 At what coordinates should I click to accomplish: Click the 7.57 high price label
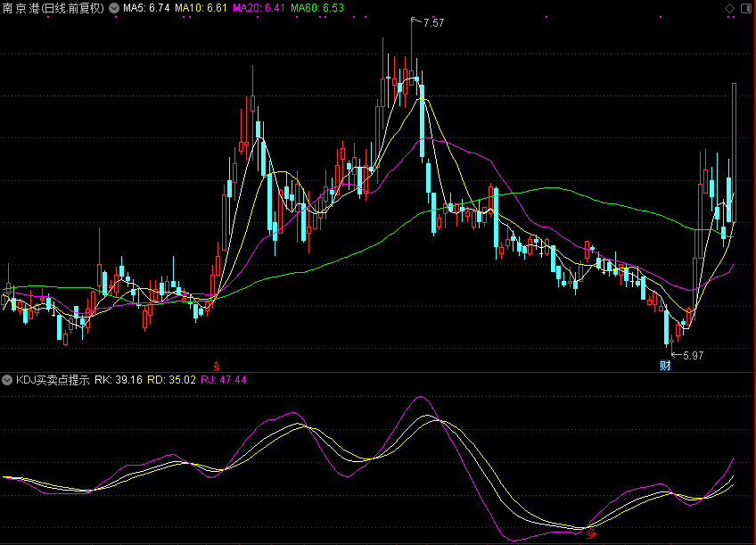tap(434, 23)
